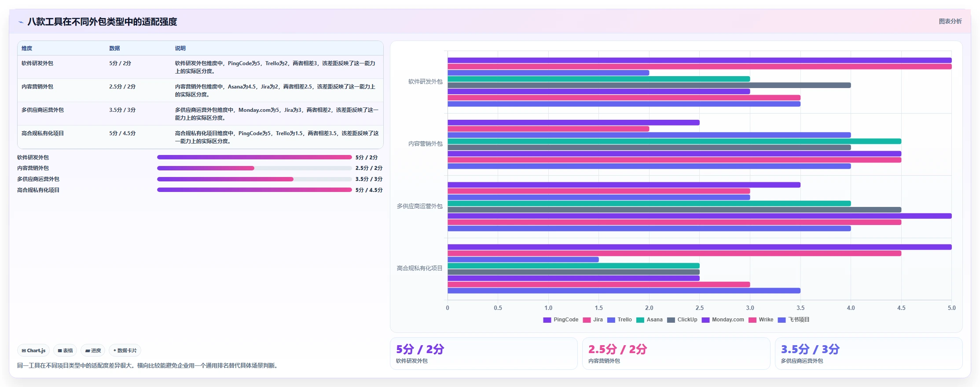This screenshot has height=387, width=980.
Task: Toggle Wrike series in chart legend
Action: (761, 320)
